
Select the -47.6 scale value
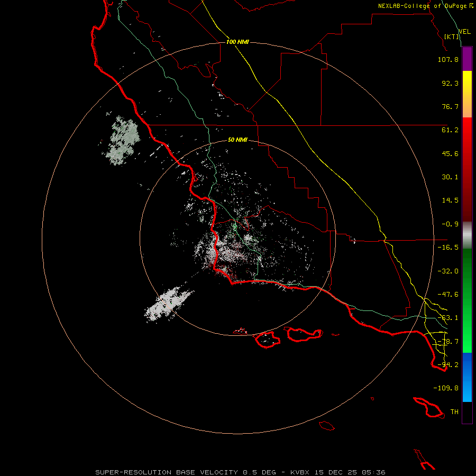click(x=448, y=295)
